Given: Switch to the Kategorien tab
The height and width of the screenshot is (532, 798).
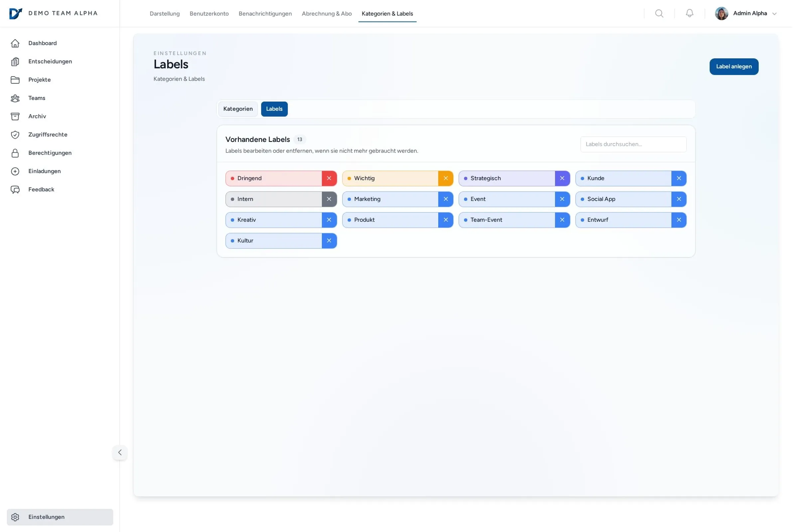Looking at the screenshot, I should pos(238,109).
